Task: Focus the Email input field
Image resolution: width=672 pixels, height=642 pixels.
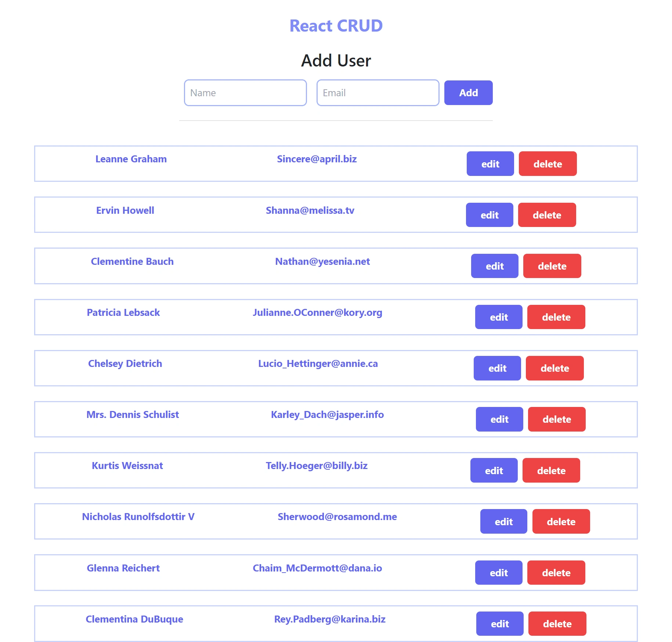Action: tap(378, 93)
